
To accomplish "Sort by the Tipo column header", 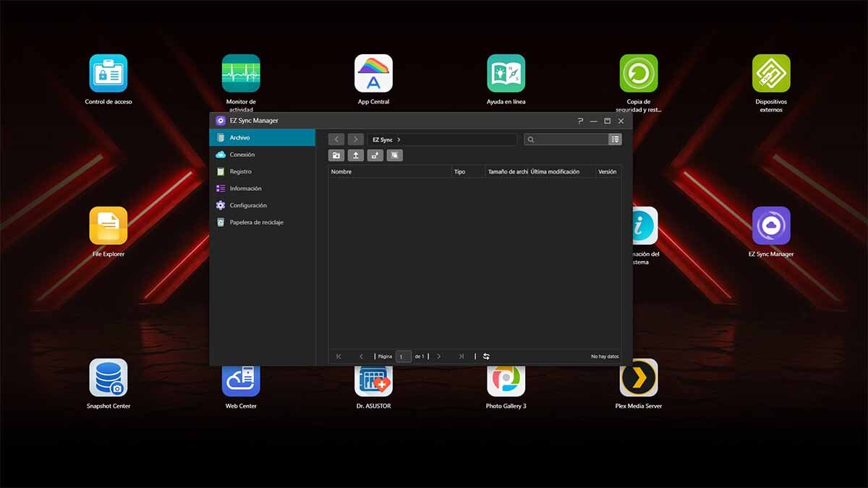I will click(468, 172).
